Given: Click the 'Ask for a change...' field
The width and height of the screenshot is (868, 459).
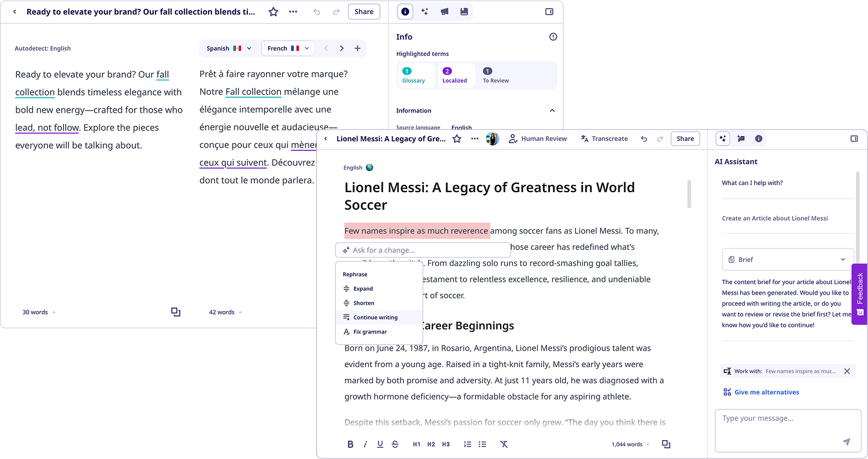Looking at the screenshot, I should (423, 250).
